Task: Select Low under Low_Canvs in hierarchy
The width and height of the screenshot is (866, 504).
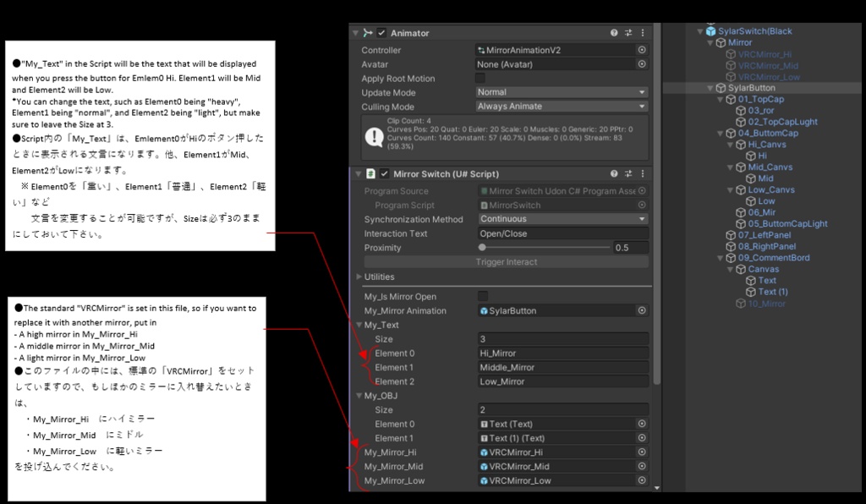Action: 766,201
